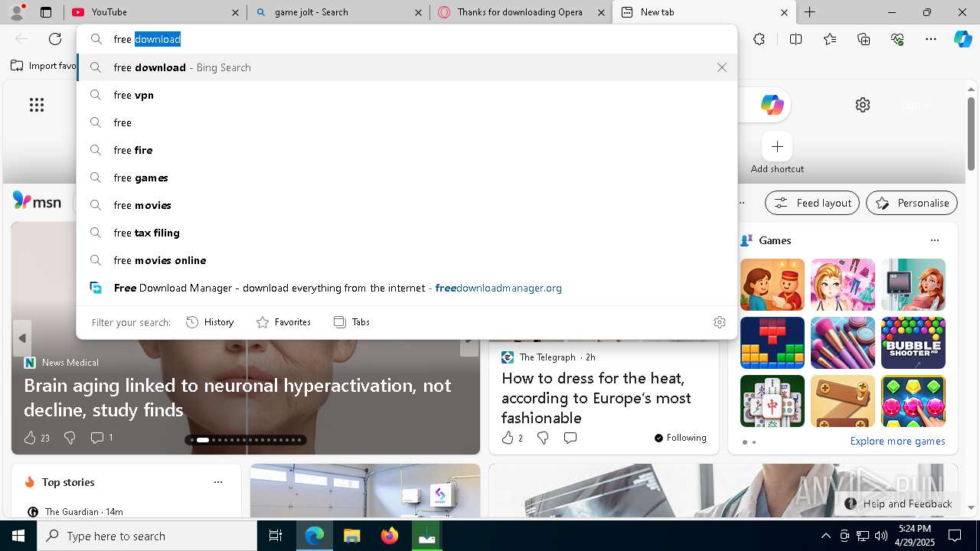This screenshot has width=980, height=551.
Task: Filter search by Tabs
Action: click(x=351, y=322)
